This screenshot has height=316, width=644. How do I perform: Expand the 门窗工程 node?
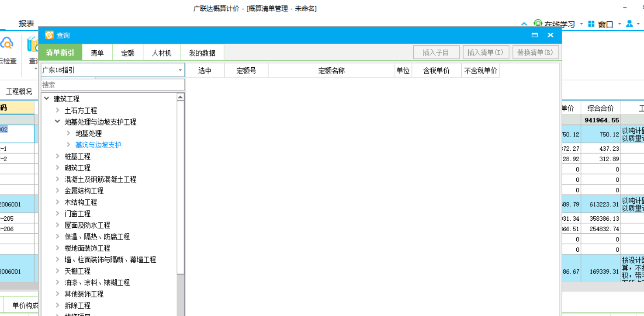pos(57,213)
